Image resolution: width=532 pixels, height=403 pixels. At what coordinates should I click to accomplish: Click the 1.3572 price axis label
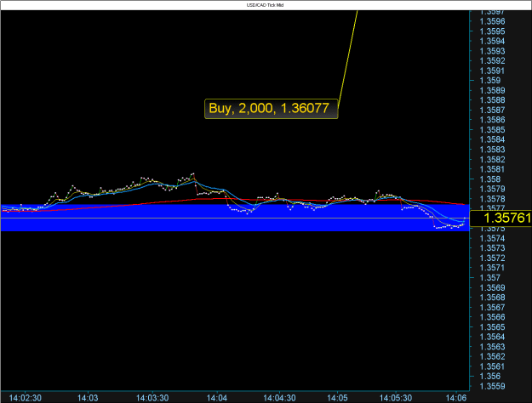(492, 258)
